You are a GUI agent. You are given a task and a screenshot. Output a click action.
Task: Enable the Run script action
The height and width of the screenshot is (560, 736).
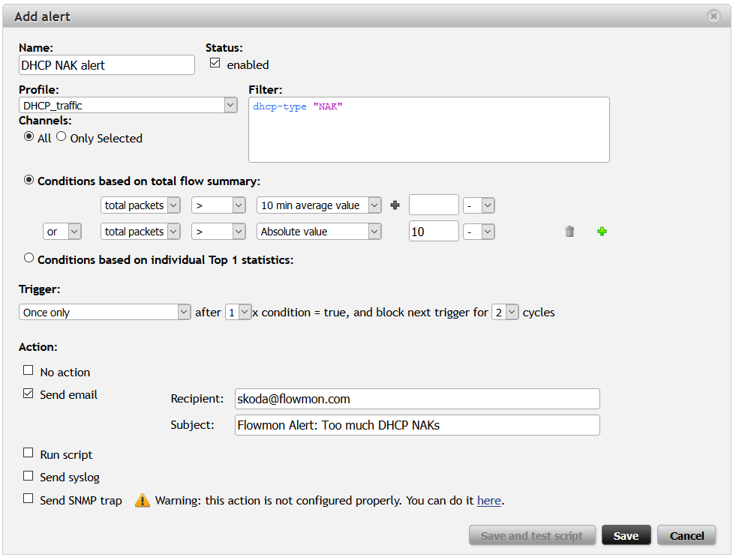(x=29, y=454)
